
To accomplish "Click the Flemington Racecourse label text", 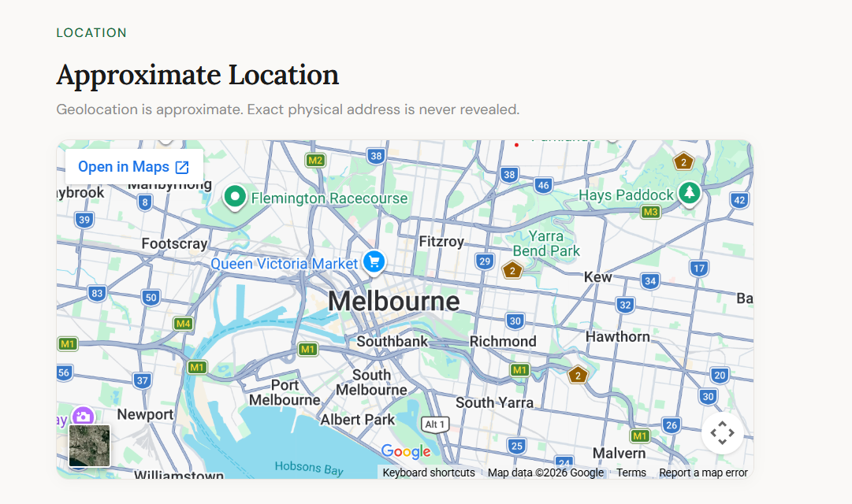I will click(329, 198).
